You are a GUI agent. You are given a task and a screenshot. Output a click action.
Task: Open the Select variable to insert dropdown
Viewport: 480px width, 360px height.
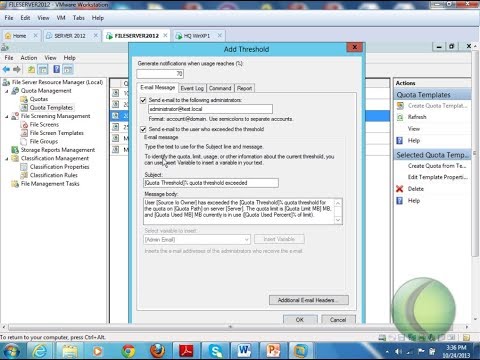[197, 239]
